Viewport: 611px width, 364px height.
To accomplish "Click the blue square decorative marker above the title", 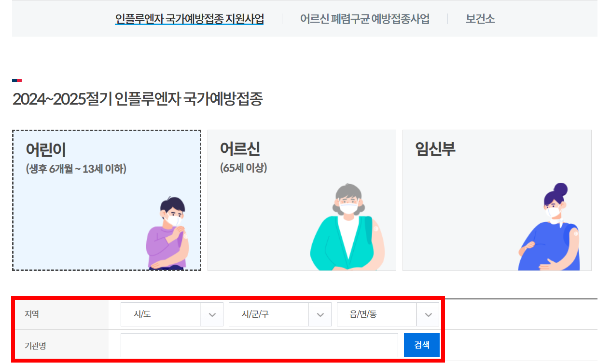I will 14,81.
